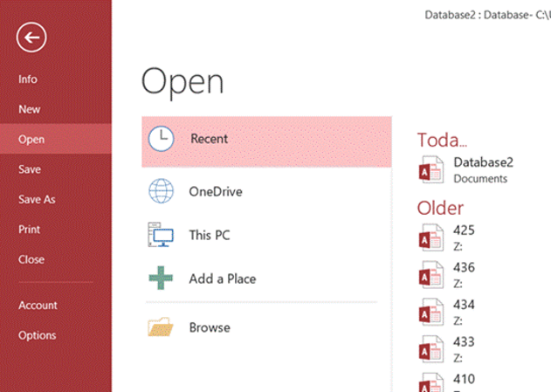Click the Access icon for file 433

(x=431, y=349)
